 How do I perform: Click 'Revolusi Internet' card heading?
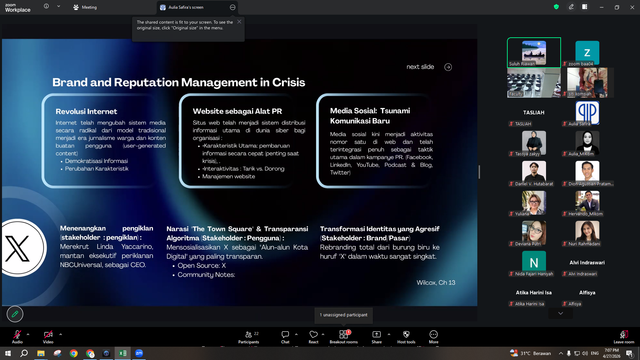(86, 111)
